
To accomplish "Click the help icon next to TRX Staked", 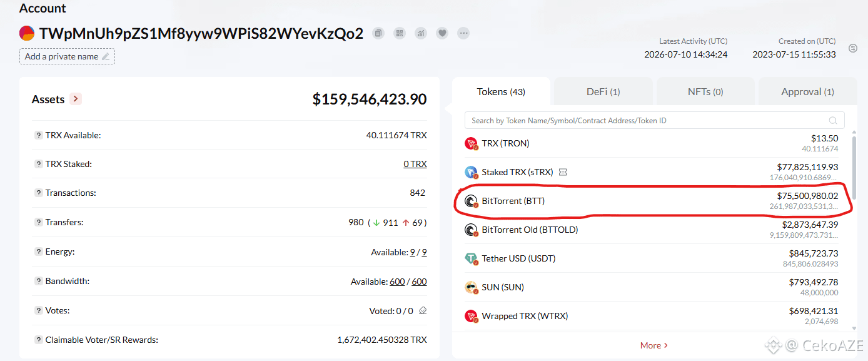I will pyautogui.click(x=39, y=164).
